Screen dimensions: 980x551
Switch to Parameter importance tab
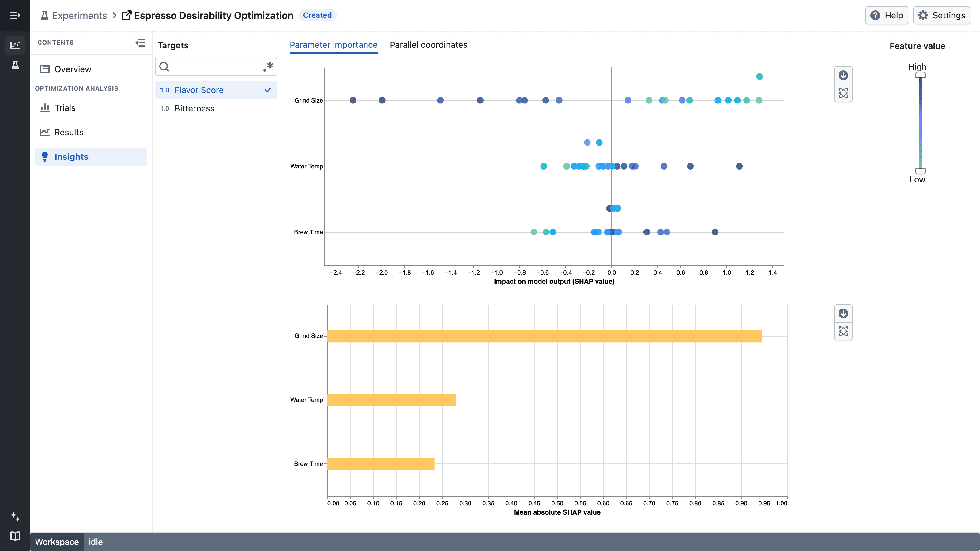click(333, 45)
